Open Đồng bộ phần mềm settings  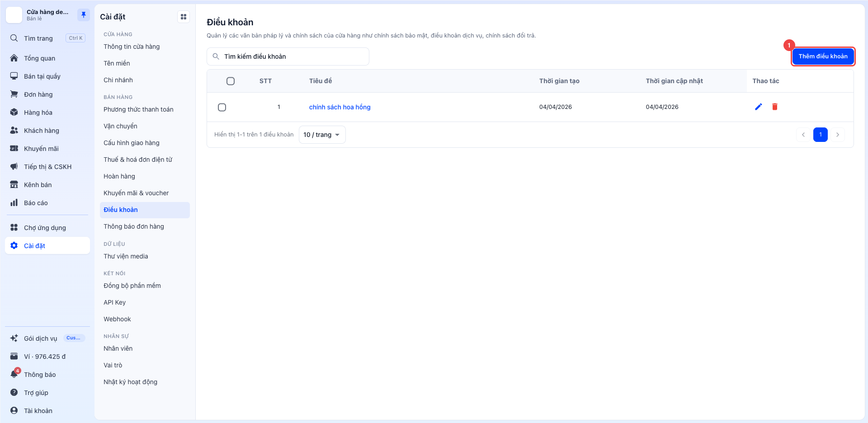coord(145,286)
